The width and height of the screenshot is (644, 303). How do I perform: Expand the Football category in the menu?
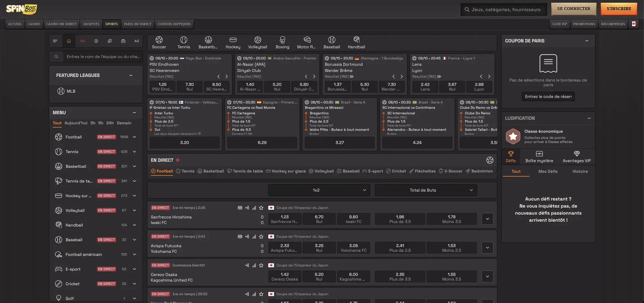click(x=135, y=137)
